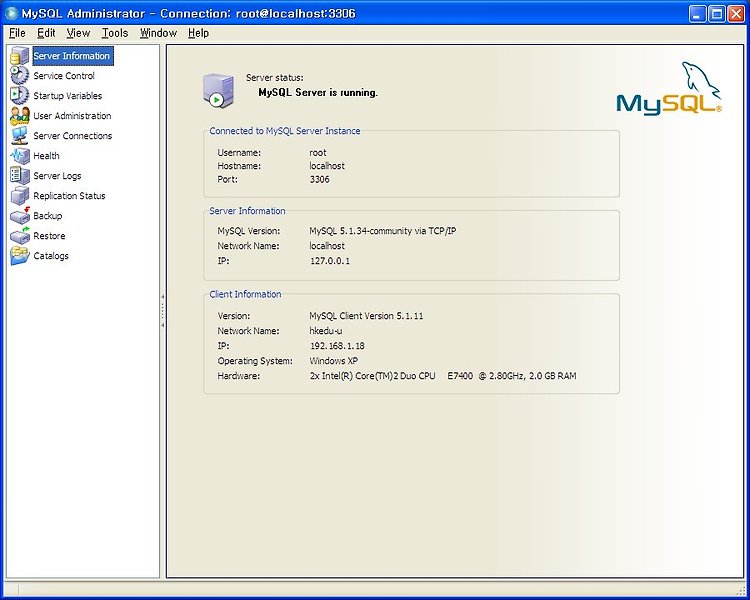Click the server IP '127.0.0.1'
The height and width of the screenshot is (600, 750).
(330, 261)
